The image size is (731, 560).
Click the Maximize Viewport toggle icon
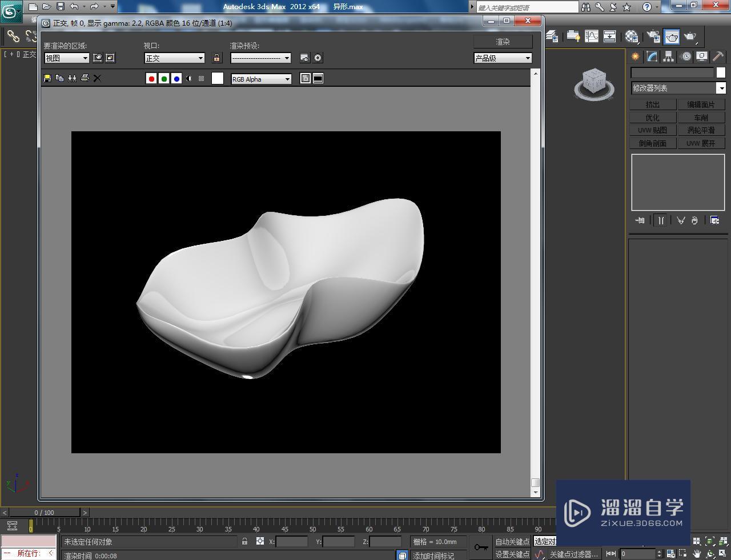(722, 553)
